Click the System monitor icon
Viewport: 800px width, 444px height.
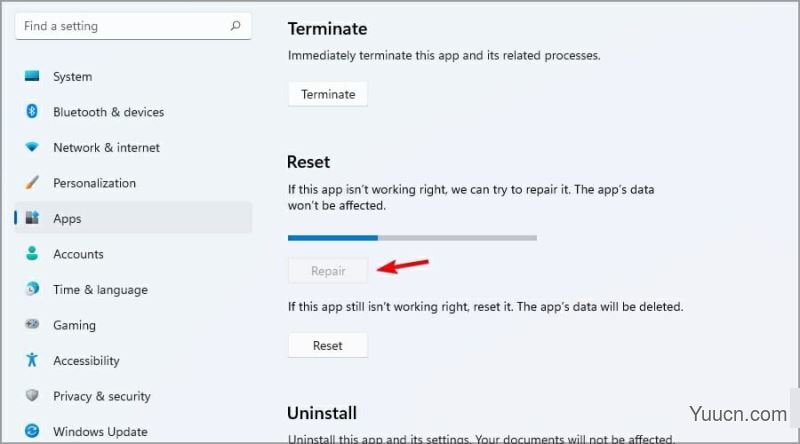pyautogui.click(x=32, y=76)
